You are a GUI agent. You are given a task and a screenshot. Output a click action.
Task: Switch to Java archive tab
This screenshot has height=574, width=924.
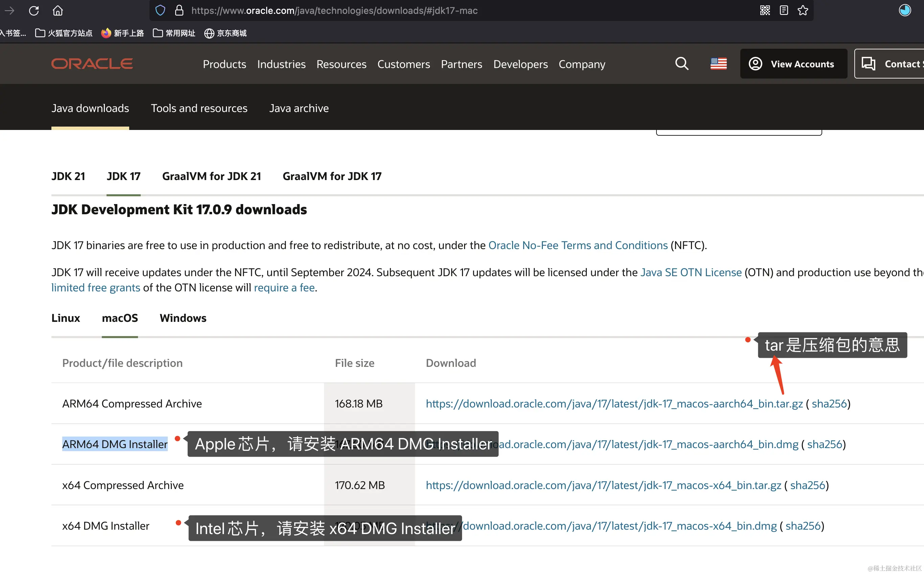[x=299, y=109]
